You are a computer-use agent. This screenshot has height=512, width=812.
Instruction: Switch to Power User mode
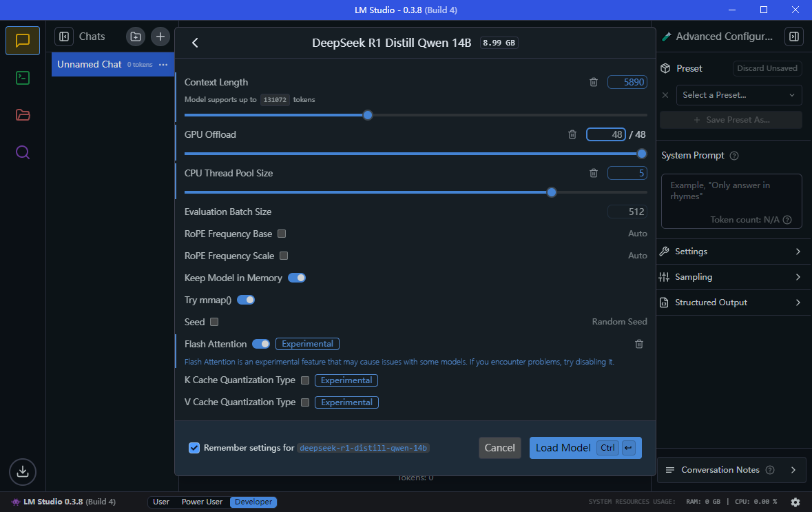(x=202, y=502)
